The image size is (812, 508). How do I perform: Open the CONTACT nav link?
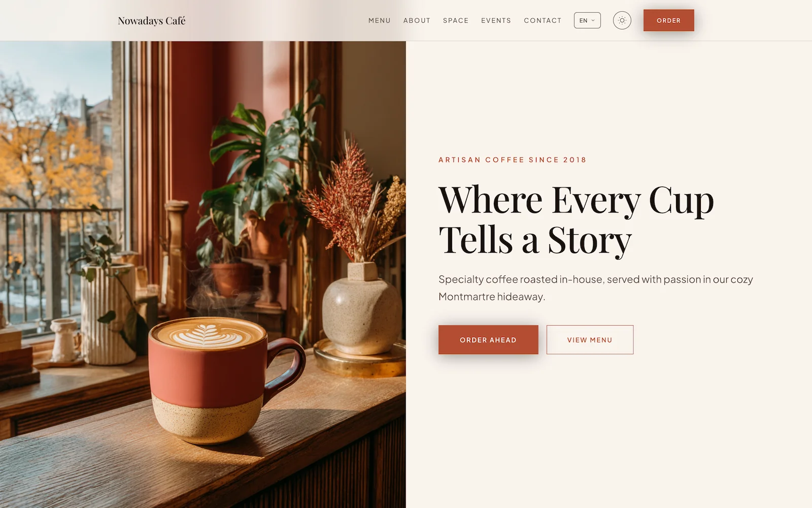coord(543,20)
